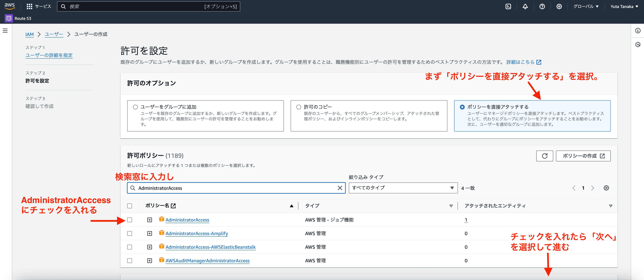The image size is (644, 280).
Task: Open the settings gear in top bar
Action: tap(559, 6)
